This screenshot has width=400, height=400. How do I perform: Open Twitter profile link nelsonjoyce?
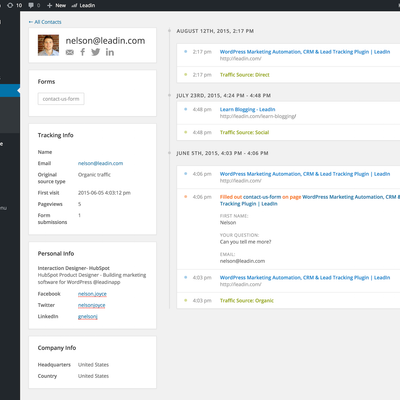91,305
